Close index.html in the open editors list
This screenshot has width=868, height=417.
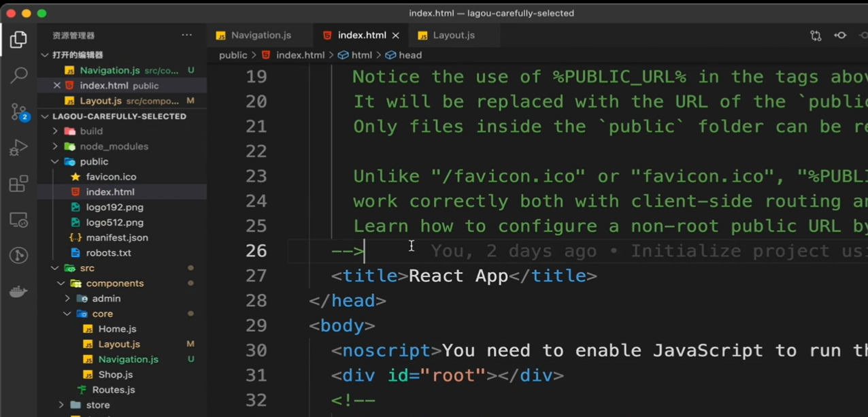click(57, 86)
